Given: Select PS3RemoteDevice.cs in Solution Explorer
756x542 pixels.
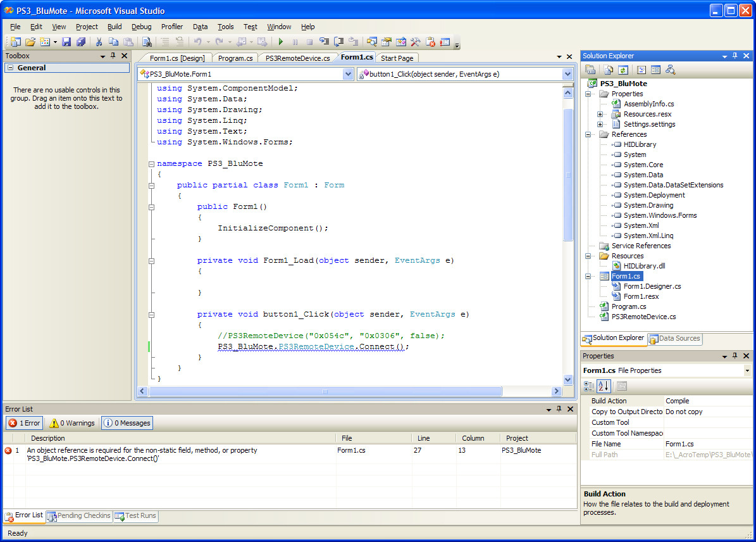Looking at the screenshot, I should click(x=643, y=317).
